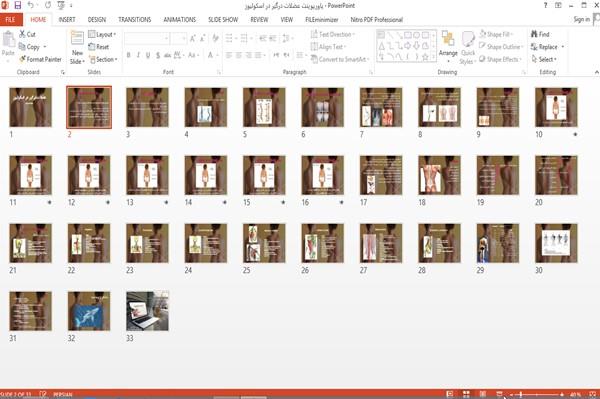Click Convert to SmartArt
This screenshot has height=399, width=600.
(340, 59)
